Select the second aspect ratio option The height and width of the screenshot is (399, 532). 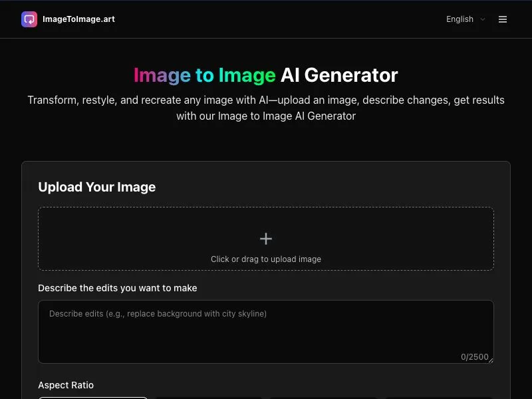click(x=208, y=398)
